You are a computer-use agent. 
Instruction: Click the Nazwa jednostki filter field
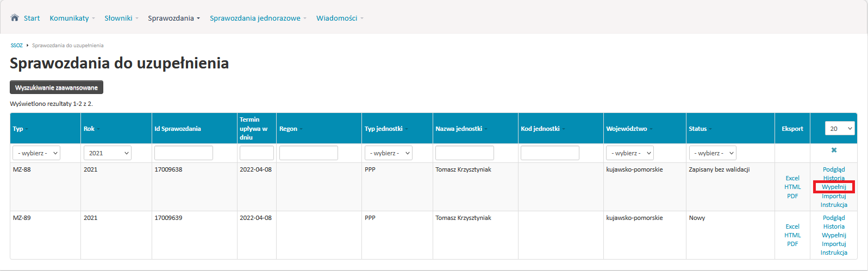click(x=465, y=153)
